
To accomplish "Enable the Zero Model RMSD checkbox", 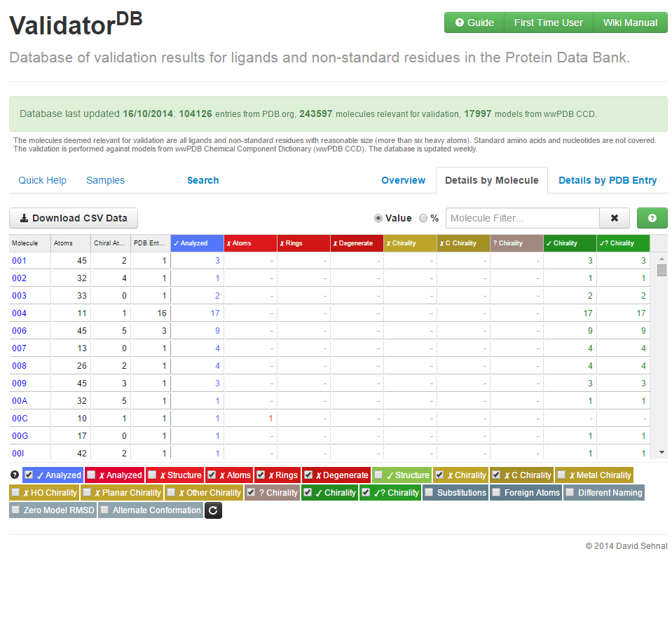I will [15, 510].
